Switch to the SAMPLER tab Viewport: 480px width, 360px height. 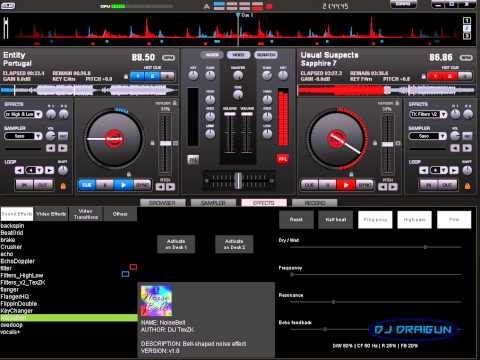click(213, 203)
